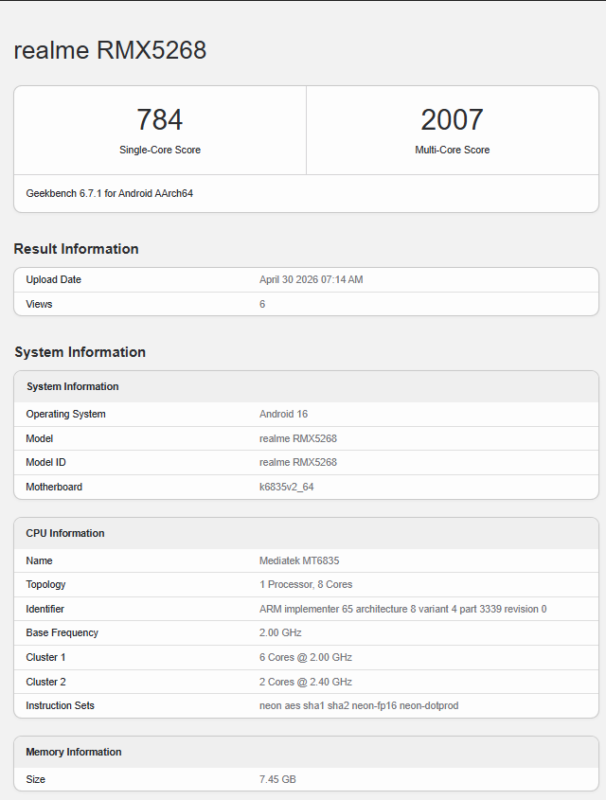Select 'realme RMX5268' value in Model row

tap(298, 439)
